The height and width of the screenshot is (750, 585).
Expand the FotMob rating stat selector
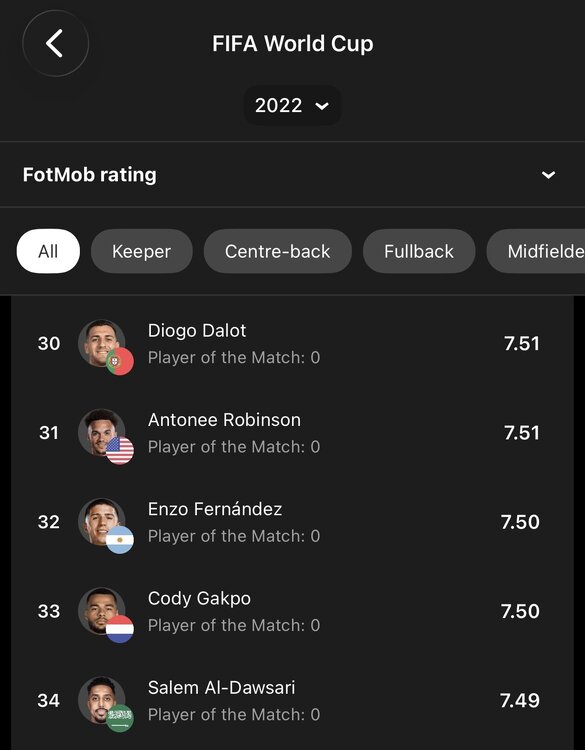(292, 175)
